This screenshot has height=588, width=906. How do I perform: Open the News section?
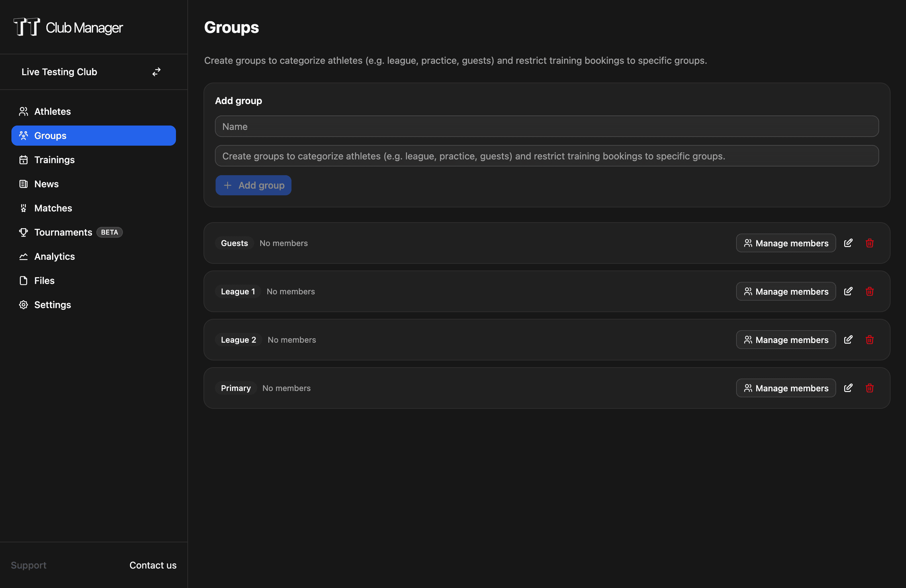(94, 184)
